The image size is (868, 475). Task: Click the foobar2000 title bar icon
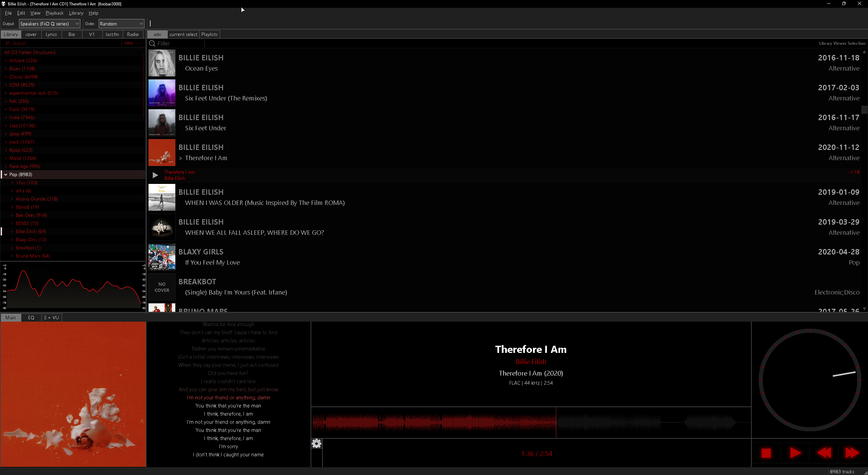3,4
